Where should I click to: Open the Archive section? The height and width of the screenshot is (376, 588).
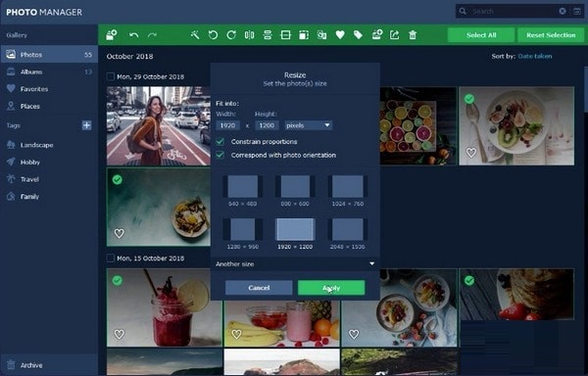point(49,365)
